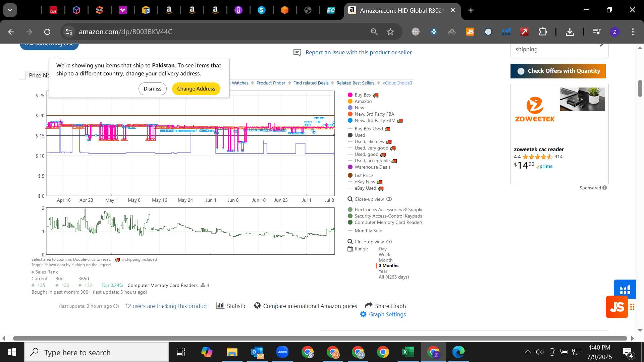Click 12 users are tracking this product
Image resolution: width=644 pixels, height=362 pixels.
(166, 306)
